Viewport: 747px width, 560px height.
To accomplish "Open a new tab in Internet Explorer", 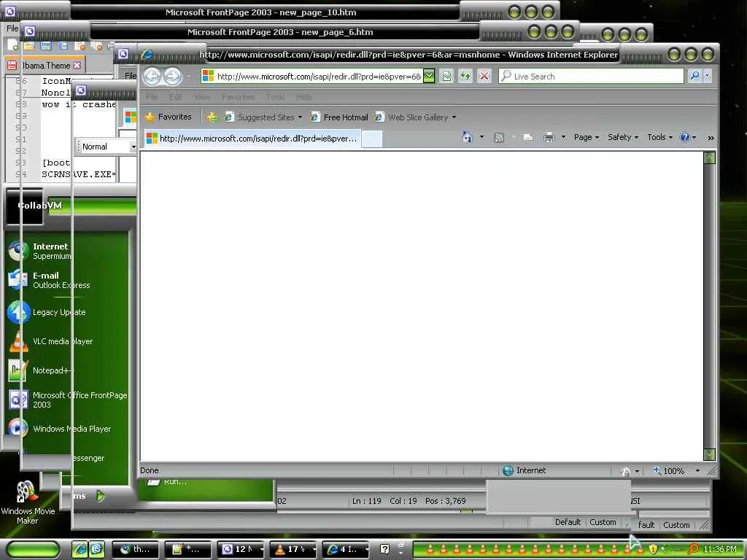I will point(371,139).
